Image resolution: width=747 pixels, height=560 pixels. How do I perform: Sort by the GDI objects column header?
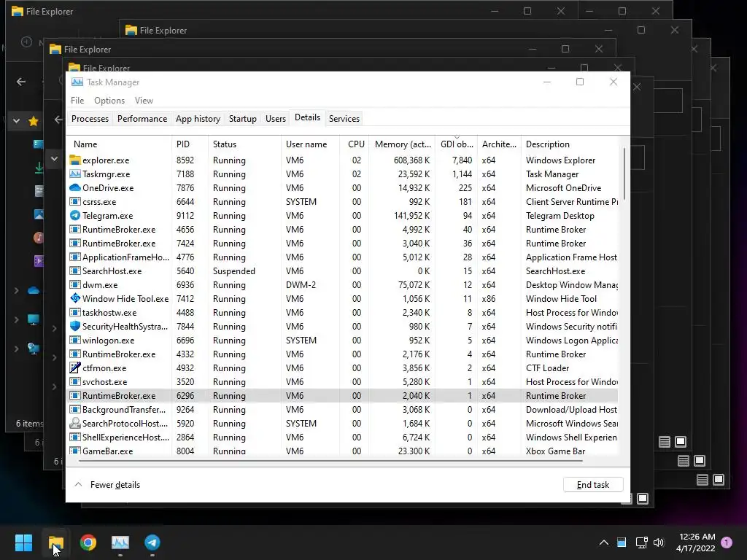pyautogui.click(x=457, y=144)
